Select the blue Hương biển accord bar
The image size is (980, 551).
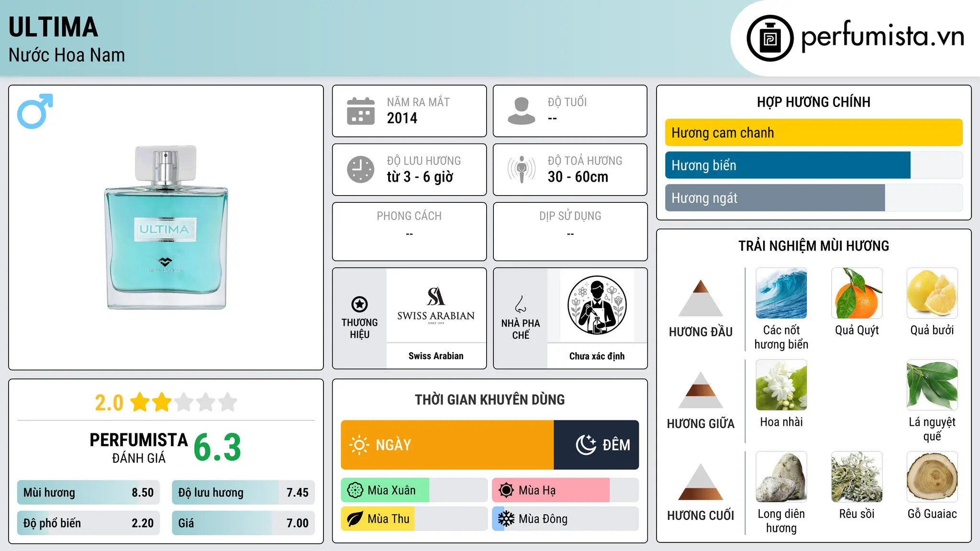(x=813, y=165)
